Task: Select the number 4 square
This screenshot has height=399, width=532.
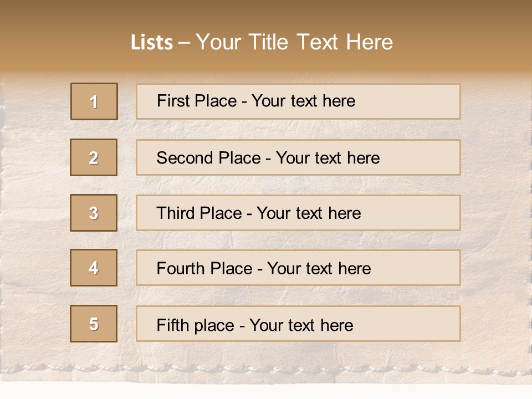Action: coord(94,268)
